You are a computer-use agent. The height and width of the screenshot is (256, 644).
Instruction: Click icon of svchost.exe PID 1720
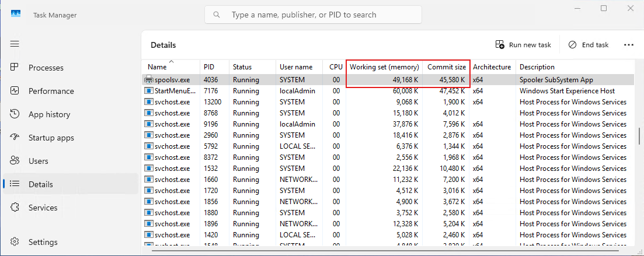pyautogui.click(x=149, y=191)
